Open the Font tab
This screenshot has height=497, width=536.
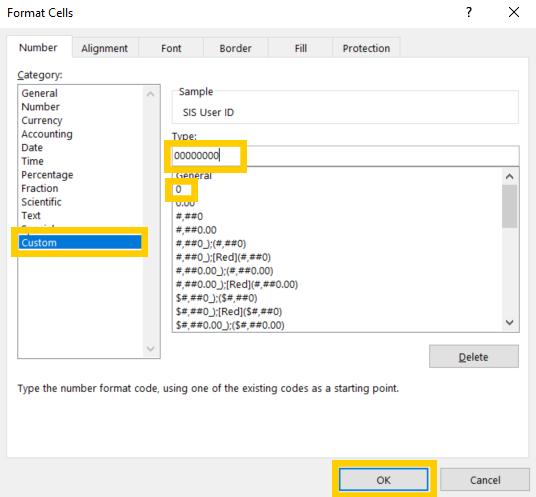point(171,48)
